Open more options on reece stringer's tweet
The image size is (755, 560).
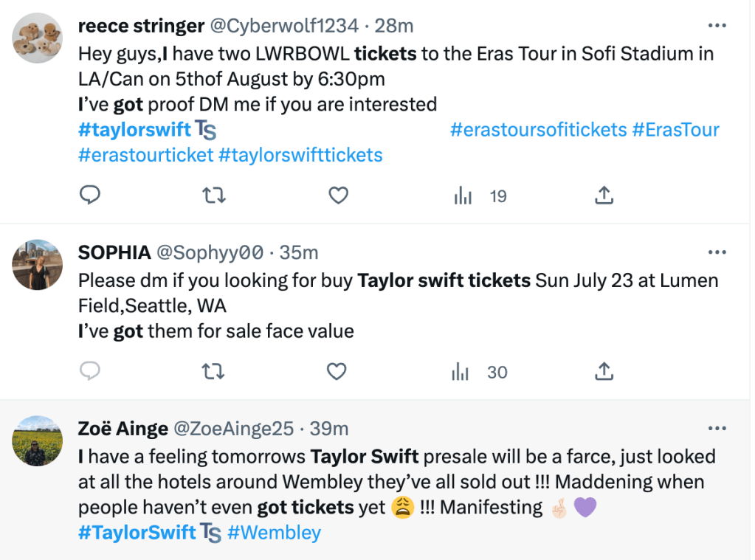717,25
